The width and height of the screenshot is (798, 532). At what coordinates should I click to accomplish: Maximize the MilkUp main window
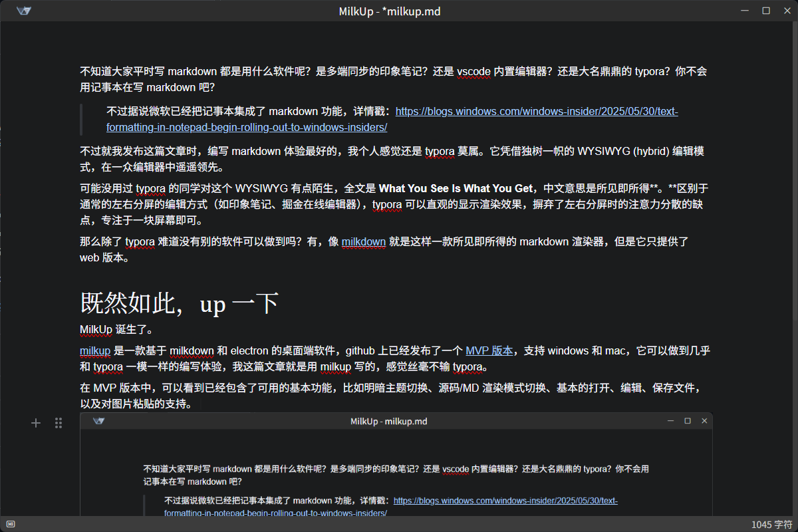(x=765, y=11)
